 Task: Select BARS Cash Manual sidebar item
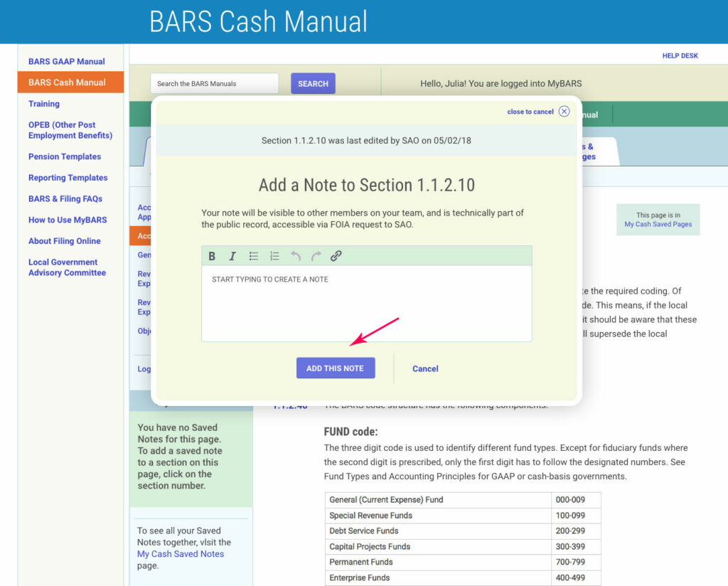[x=70, y=82]
